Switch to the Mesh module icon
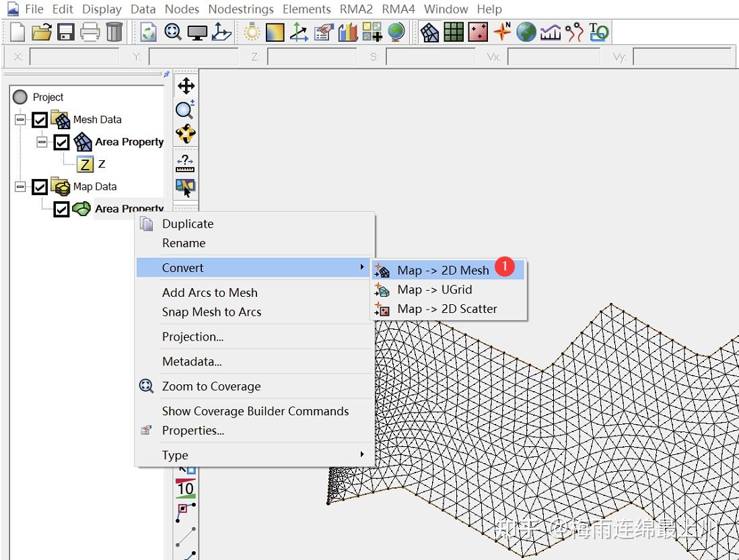 [429, 32]
